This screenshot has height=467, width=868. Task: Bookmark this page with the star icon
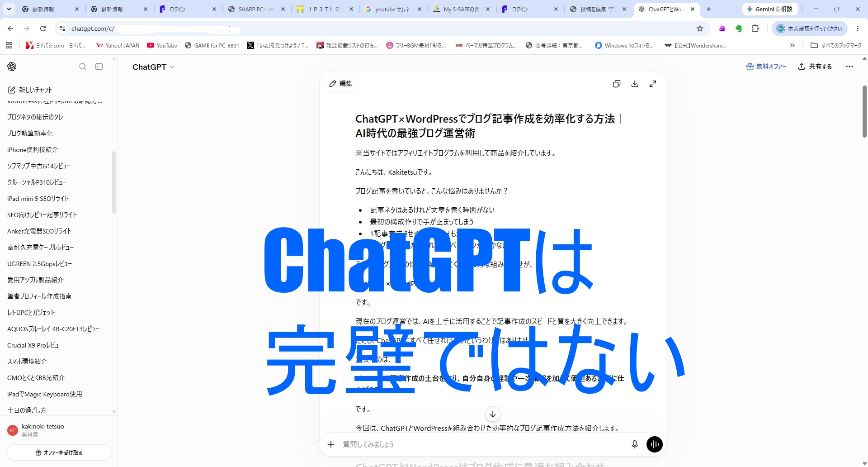pyautogui.click(x=700, y=29)
